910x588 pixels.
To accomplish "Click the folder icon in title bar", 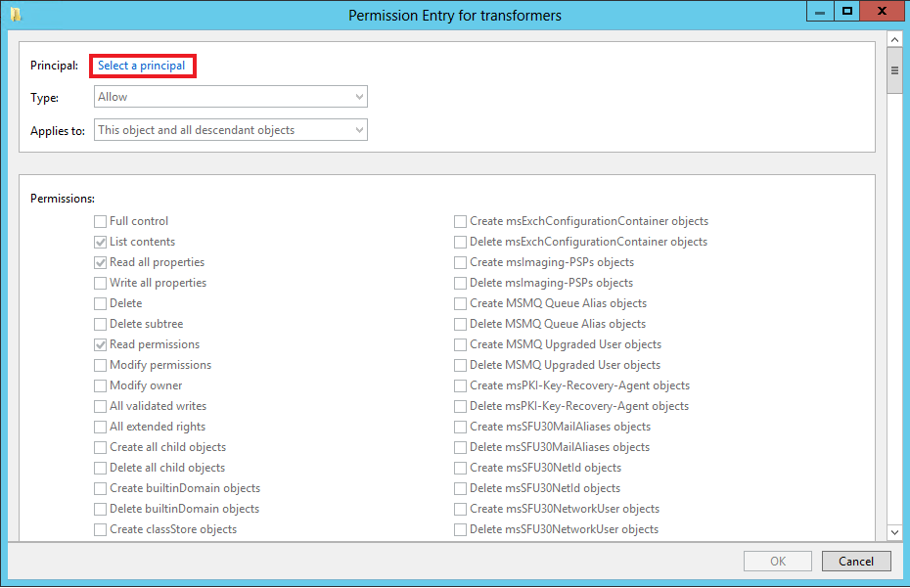I will click(16, 15).
